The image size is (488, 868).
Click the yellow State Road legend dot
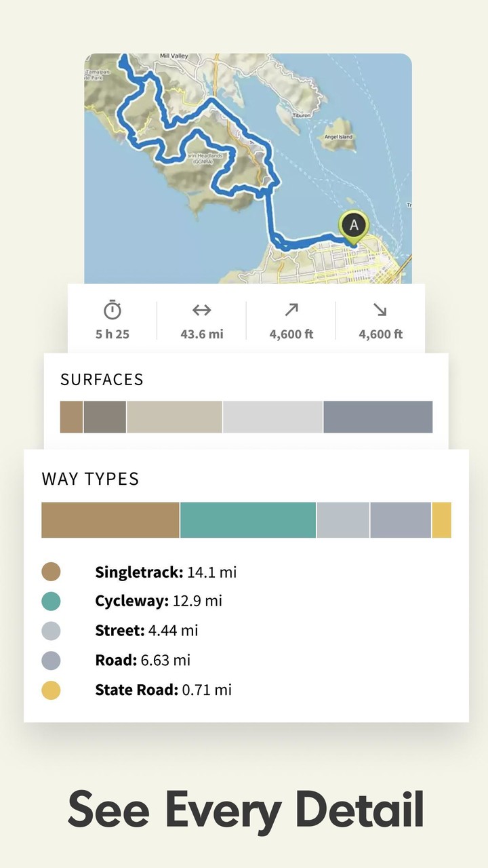51,690
